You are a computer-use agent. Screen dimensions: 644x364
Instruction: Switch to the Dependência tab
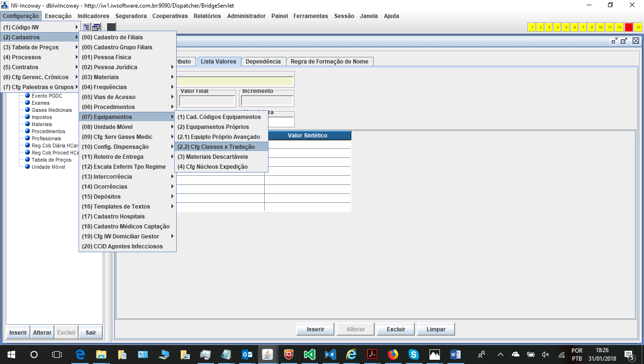pos(263,62)
